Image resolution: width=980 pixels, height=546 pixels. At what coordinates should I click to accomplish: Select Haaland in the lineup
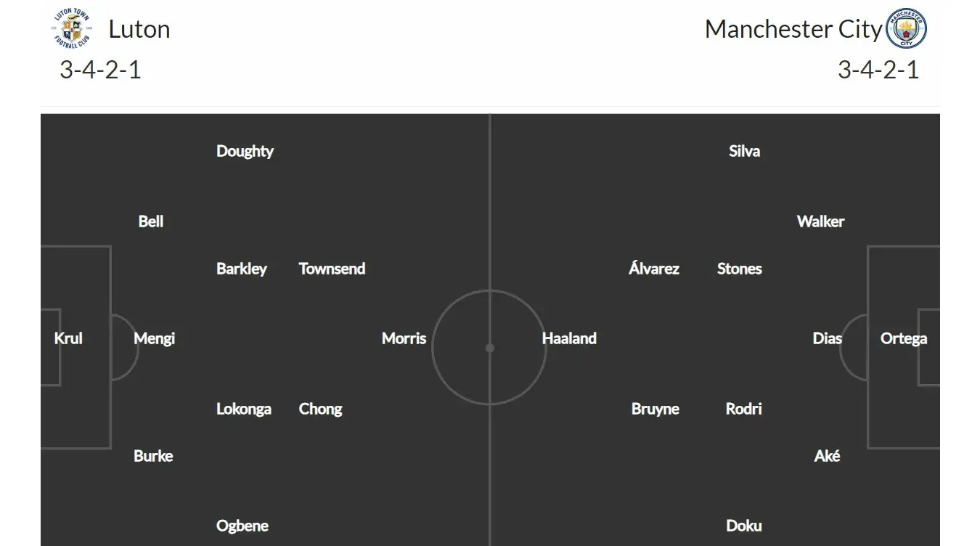tap(569, 338)
